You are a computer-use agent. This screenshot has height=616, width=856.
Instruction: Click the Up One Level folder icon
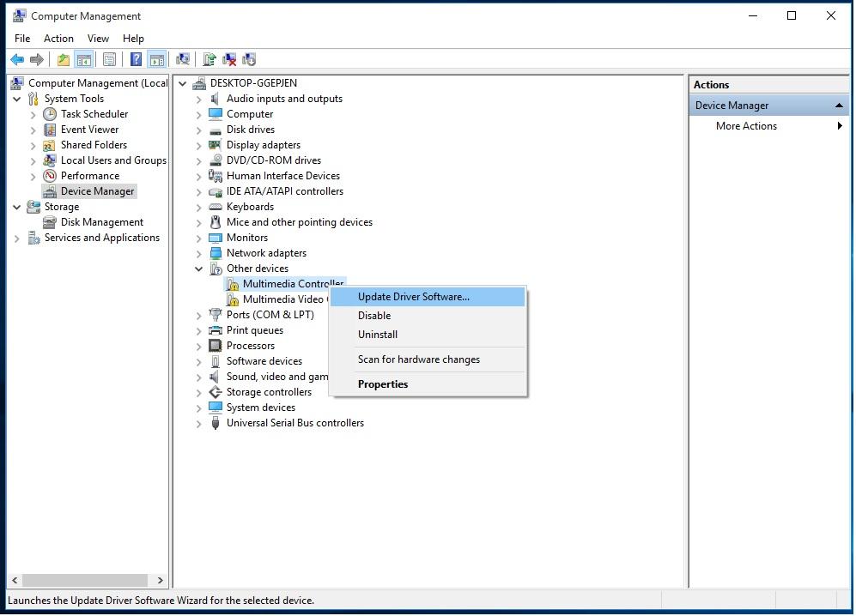(x=64, y=59)
